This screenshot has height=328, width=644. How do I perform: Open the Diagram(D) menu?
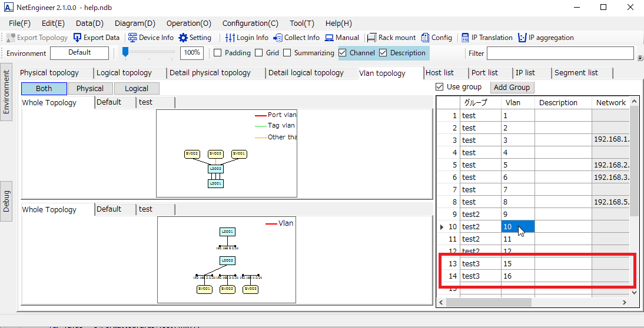click(135, 24)
